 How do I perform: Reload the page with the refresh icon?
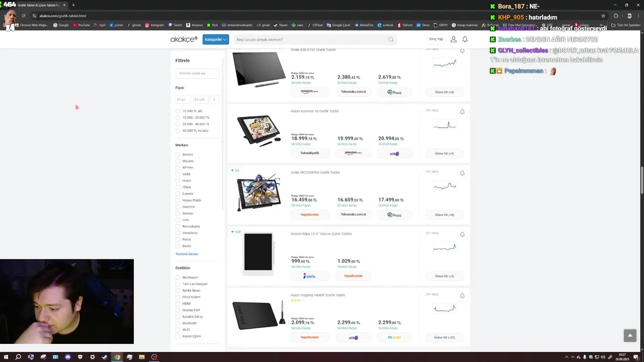pyautogui.click(x=23, y=16)
